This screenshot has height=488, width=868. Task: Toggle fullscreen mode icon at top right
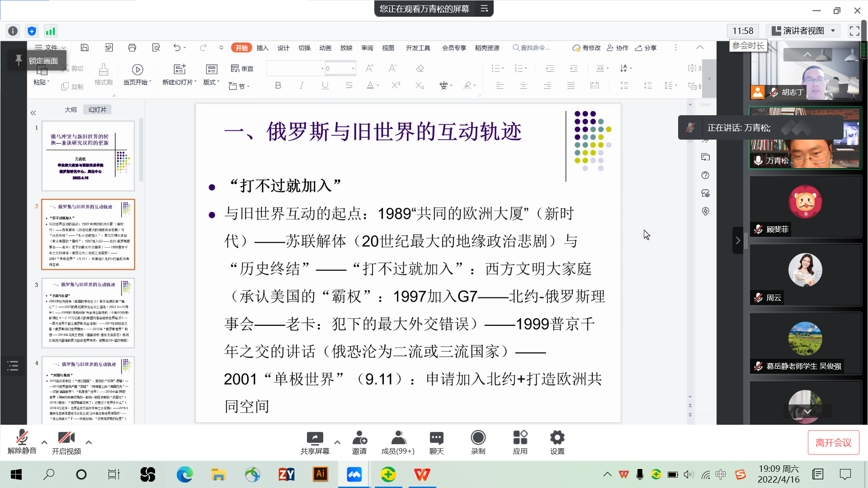click(x=854, y=31)
